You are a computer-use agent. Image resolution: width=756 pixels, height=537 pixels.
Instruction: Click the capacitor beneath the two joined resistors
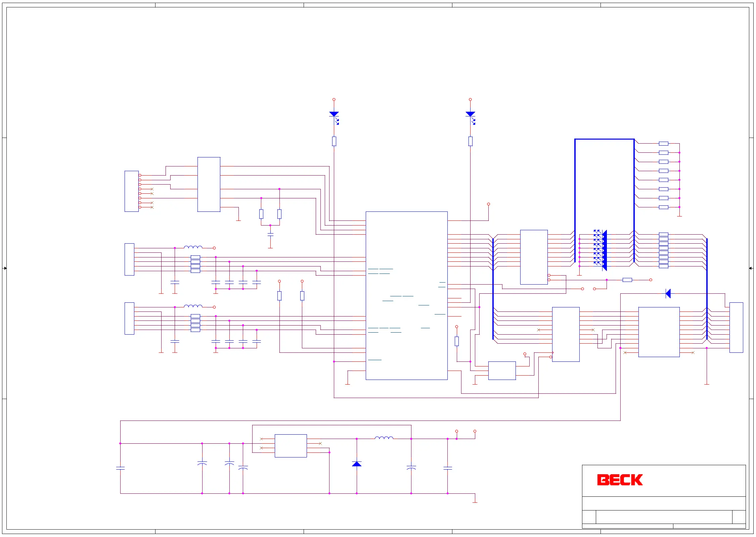(270, 234)
